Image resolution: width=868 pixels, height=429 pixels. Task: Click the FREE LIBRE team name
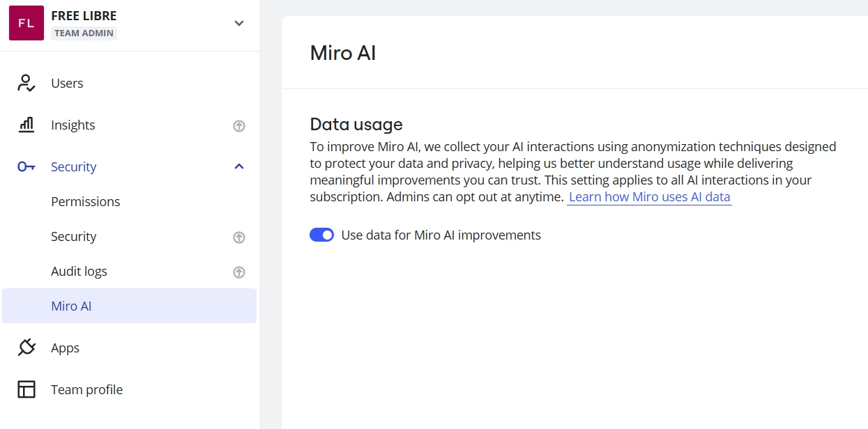84,15
